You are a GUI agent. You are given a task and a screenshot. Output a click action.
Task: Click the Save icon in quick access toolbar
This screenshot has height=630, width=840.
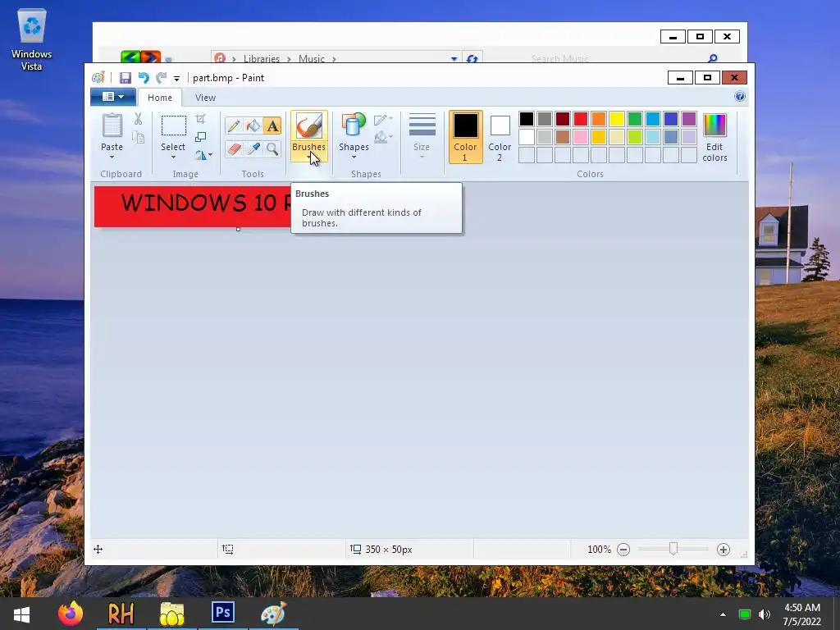(126, 78)
